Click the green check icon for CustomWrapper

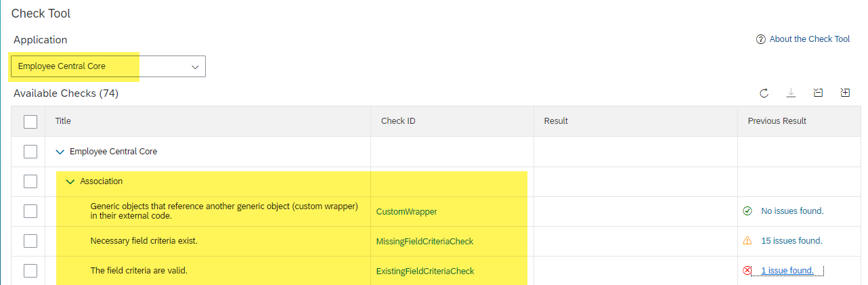747,211
